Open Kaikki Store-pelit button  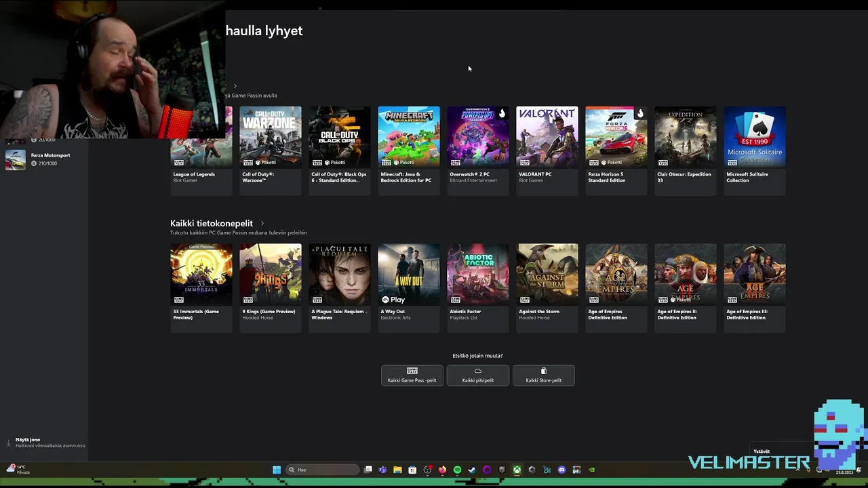[x=544, y=375]
